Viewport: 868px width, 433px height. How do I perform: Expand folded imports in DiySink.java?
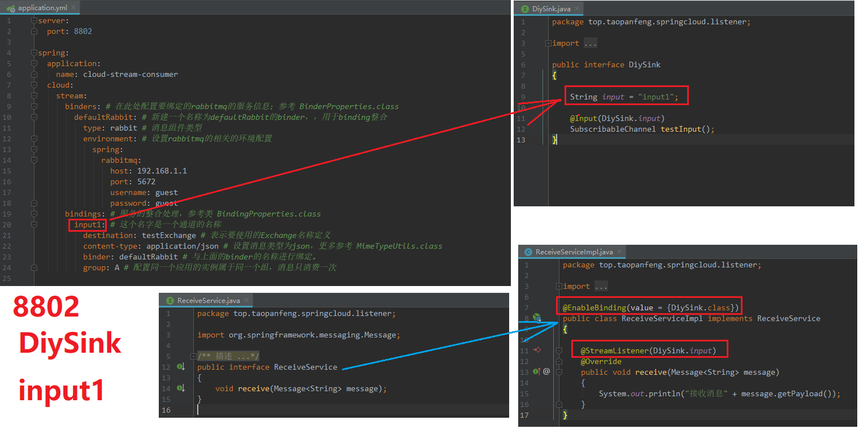(548, 44)
